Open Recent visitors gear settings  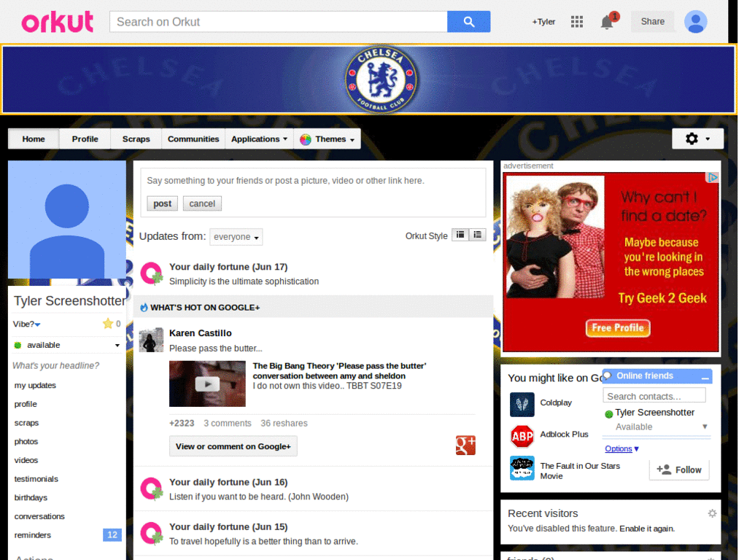[712, 513]
